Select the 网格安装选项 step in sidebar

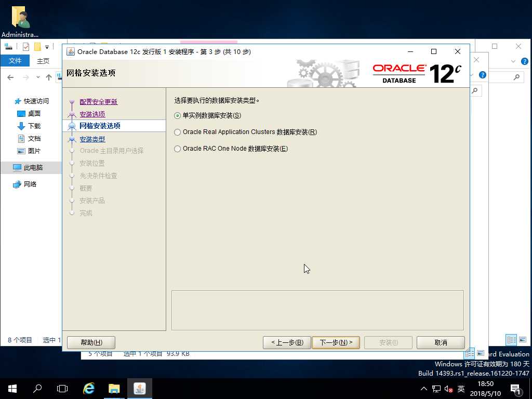[100, 126]
